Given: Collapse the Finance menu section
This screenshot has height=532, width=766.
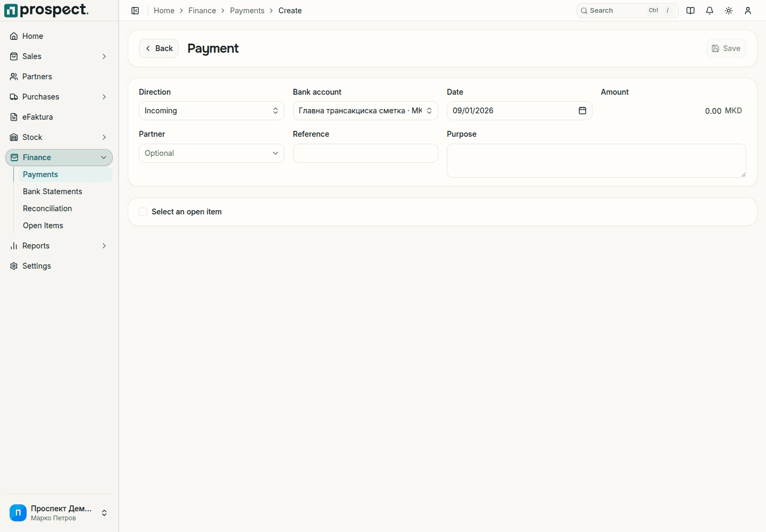Looking at the screenshot, I should [x=59, y=157].
